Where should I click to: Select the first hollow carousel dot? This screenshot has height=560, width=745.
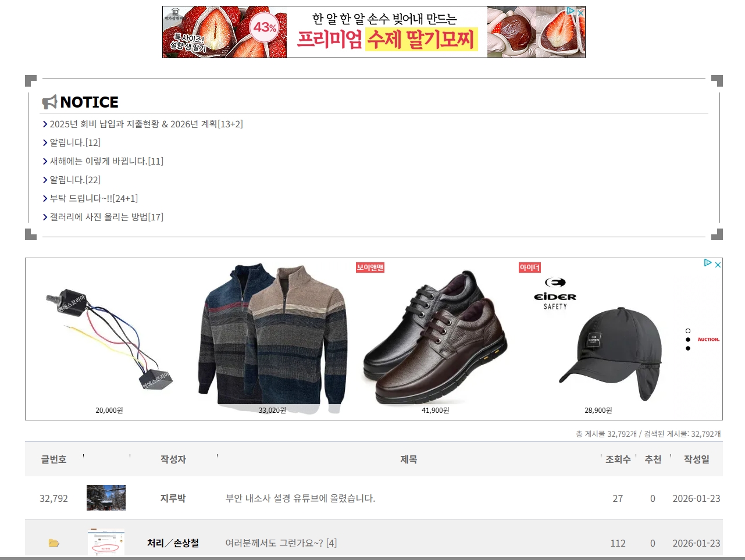tap(688, 331)
